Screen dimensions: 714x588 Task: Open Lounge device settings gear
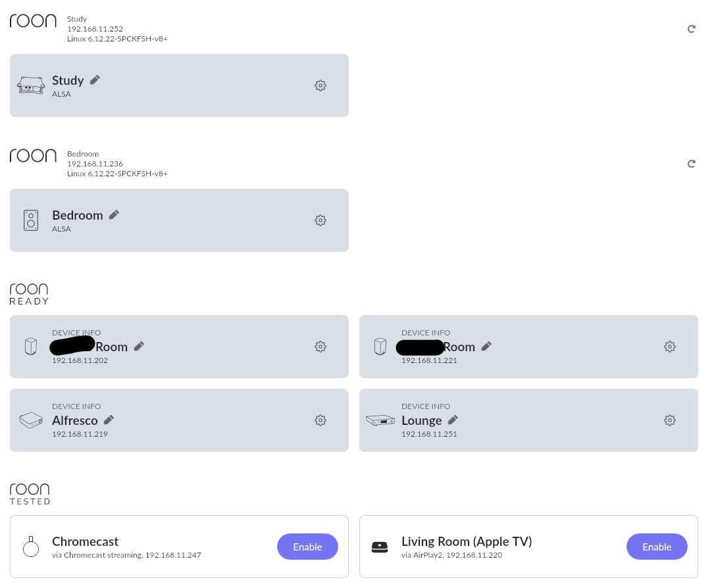pos(669,420)
